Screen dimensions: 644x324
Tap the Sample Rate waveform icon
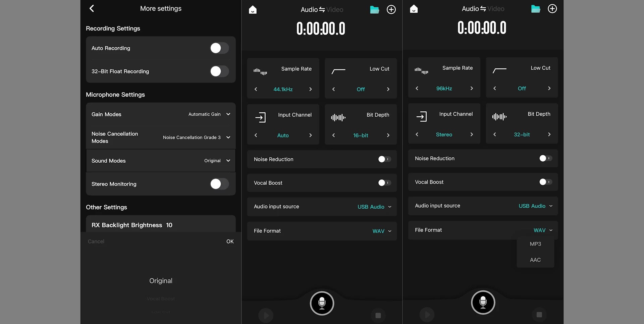coord(260,70)
